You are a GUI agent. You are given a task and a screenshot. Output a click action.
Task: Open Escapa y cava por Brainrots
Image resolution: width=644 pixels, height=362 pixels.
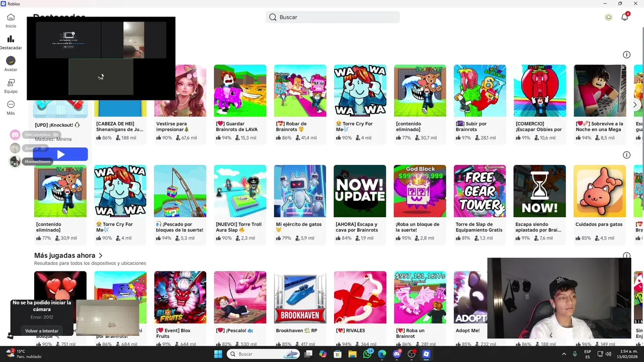pos(360,204)
